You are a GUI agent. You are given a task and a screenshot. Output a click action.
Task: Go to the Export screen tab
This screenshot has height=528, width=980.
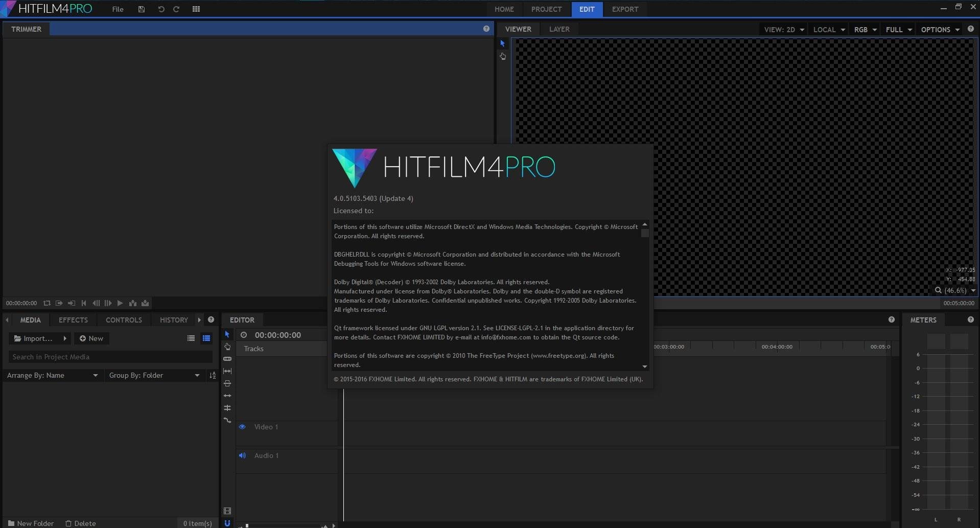(625, 9)
